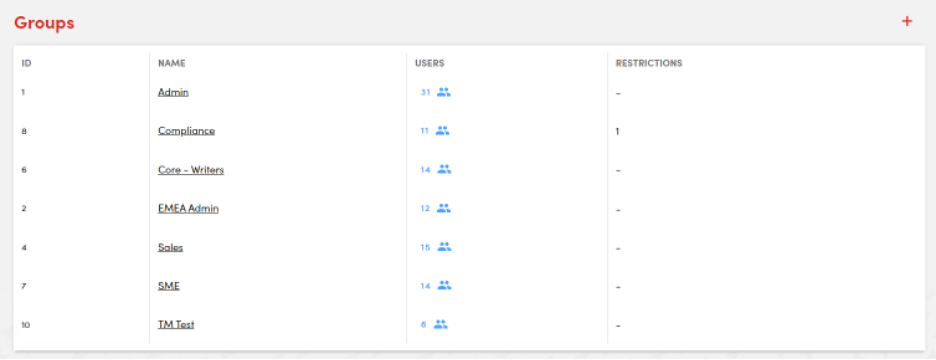Click Compliance restrictions count of 1
The height and width of the screenshot is (360, 936).
pyautogui.click(x=618, y=131)
